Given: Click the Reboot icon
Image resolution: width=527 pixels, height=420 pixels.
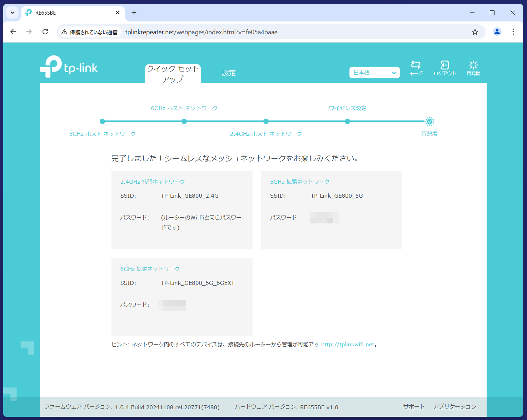Looking at the screenshot, I should (473, 65).
